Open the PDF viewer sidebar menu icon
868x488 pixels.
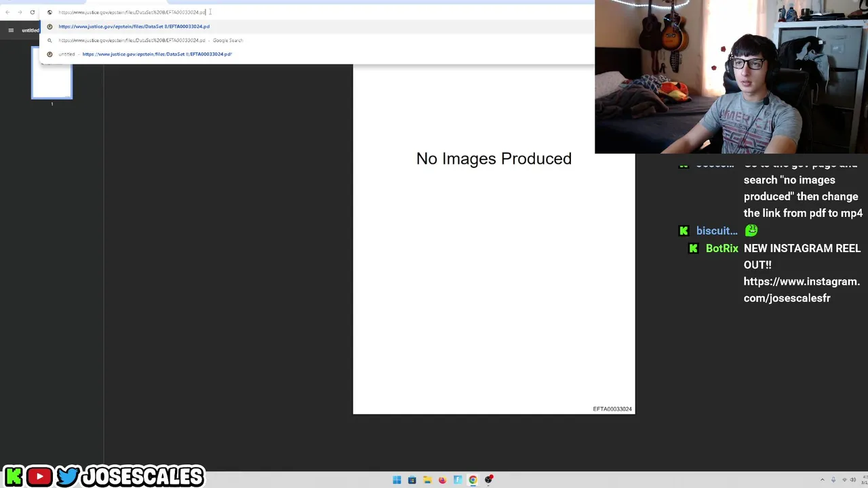11,30
